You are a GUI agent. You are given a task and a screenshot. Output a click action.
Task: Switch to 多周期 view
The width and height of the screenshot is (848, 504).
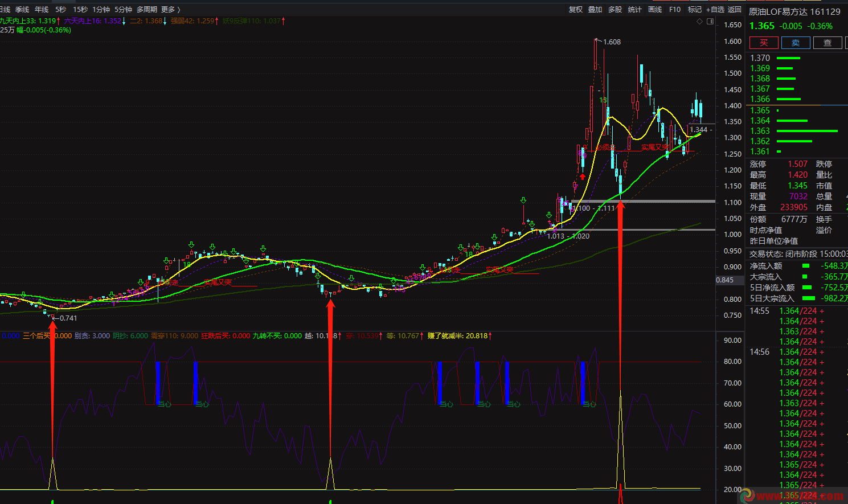pyautogui.click(x=146, y=9)
